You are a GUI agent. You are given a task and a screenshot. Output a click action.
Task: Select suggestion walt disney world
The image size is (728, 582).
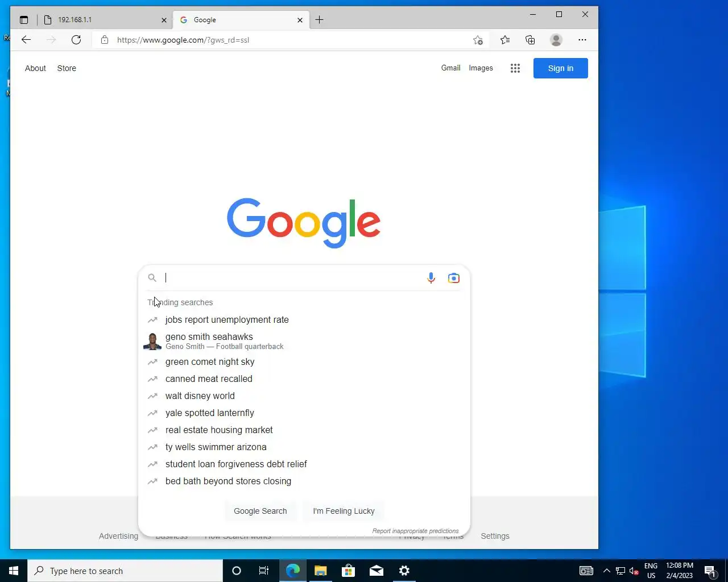coord(304,396)
